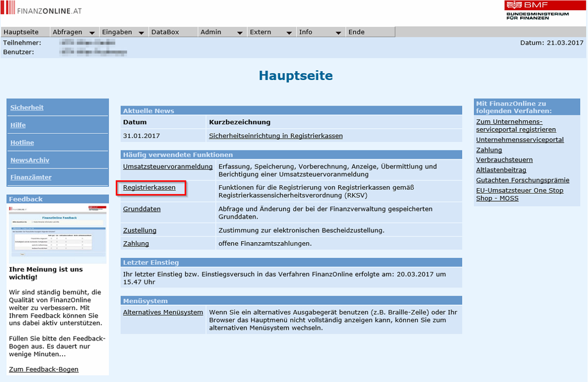Open the NewsArchiv sidebar link
The width and height of the screenshot is (588, 382).
click(30, 160)
